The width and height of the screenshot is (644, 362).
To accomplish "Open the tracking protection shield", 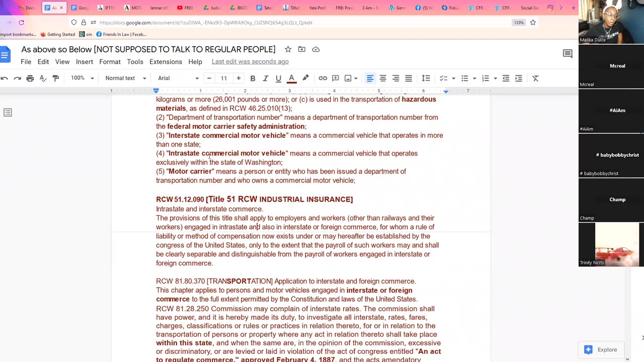I will click(x=74, y=23).
